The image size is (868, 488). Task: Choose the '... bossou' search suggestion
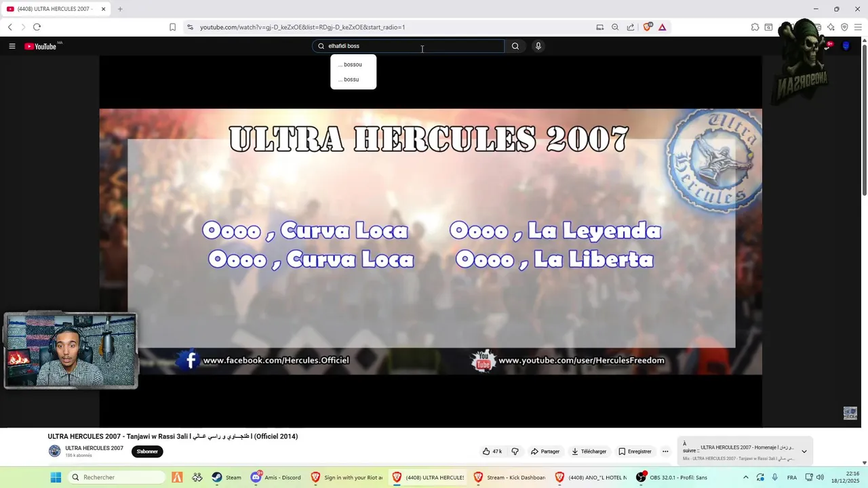pyautogui.click(x=353, y=64)
